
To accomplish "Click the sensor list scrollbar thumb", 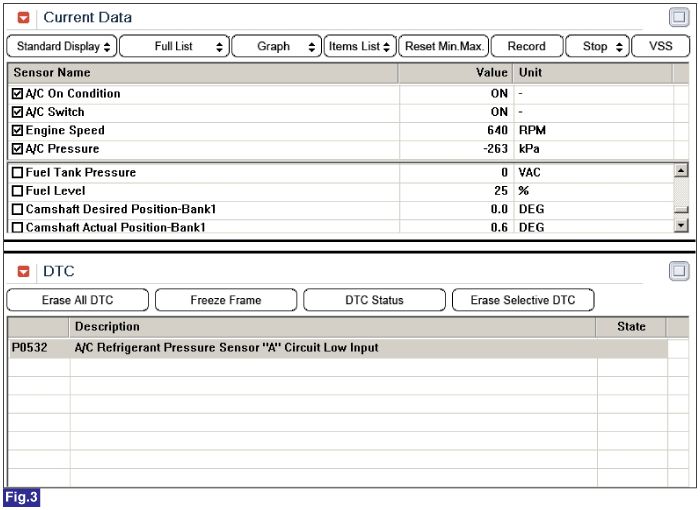I will tap(681, 209).
